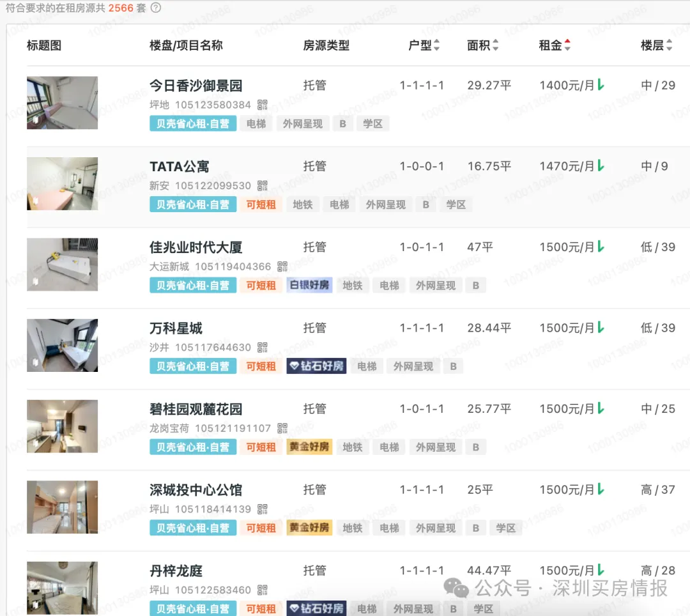
Task: Click price-drop arrow in 万科星城 row
Action: 601,328
